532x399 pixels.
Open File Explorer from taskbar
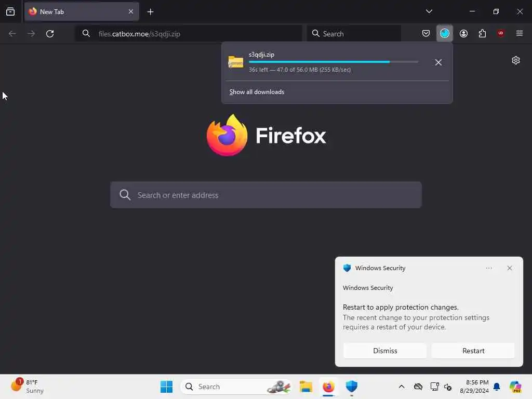click(305, 387)
